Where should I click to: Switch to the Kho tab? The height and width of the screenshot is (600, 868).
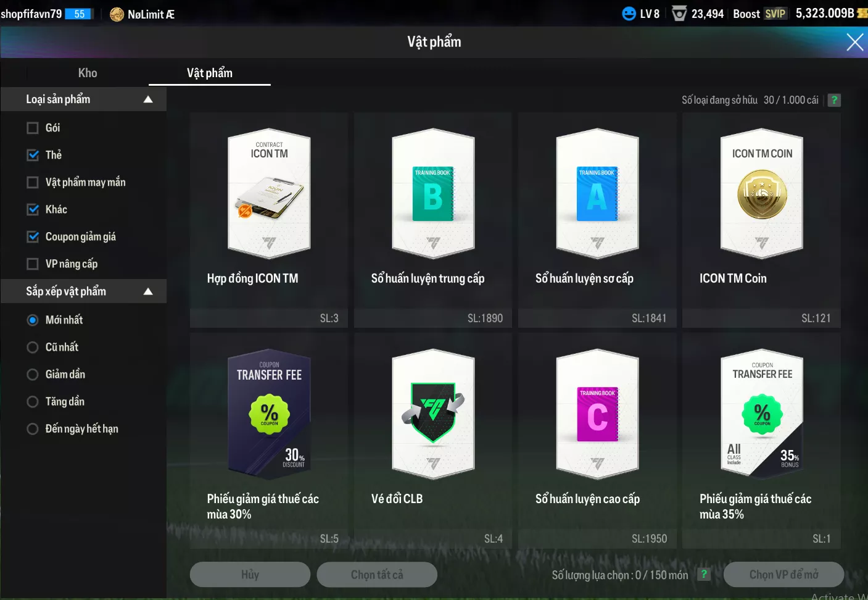pyautogui.click(x=88, y=73)
